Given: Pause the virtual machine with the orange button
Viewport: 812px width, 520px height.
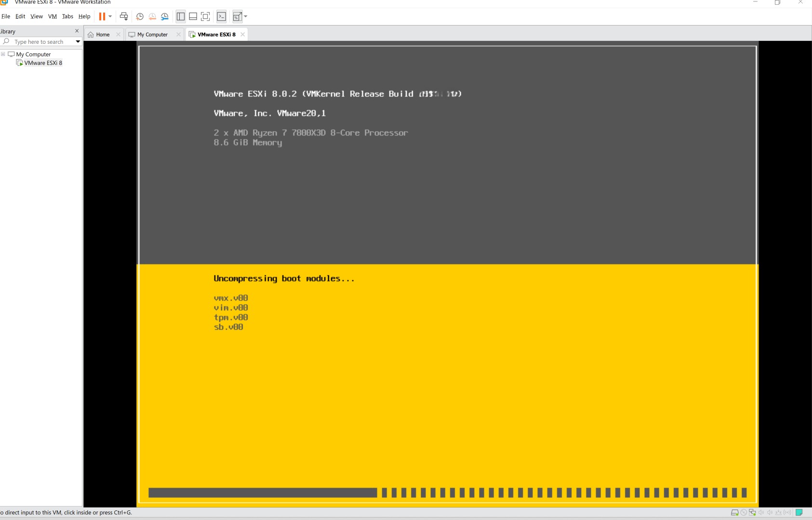Looking at the screenshot, I should [x=102, y=16].
